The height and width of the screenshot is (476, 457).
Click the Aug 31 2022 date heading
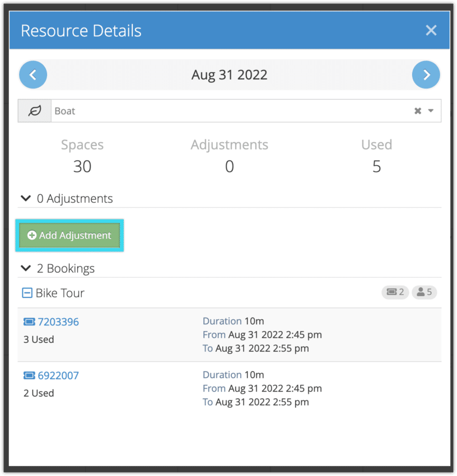pos(229,74)
